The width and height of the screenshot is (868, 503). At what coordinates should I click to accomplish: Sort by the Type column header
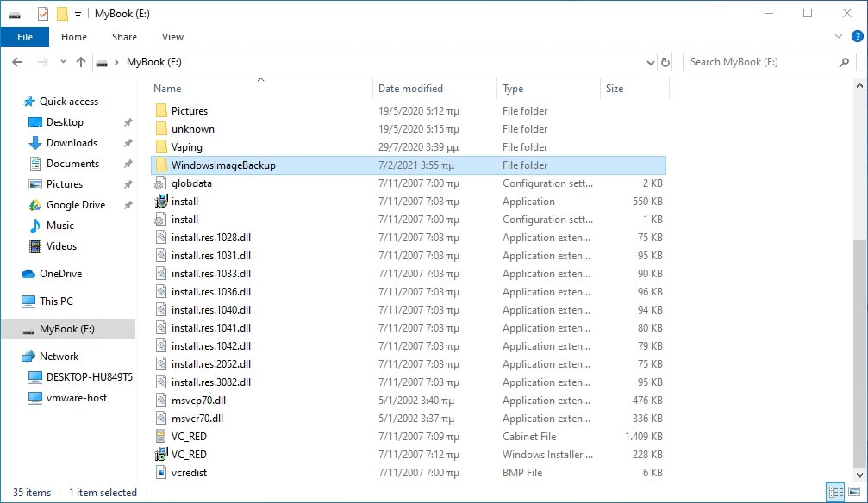513,89
